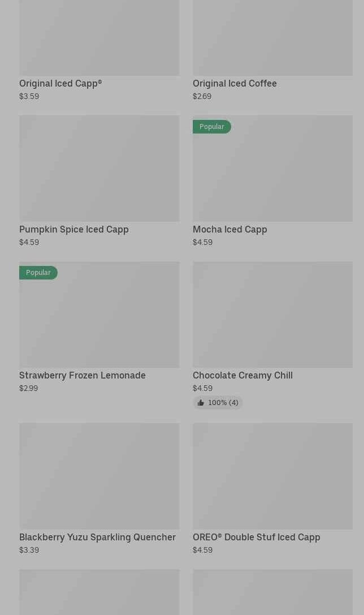Click the Popular badge on Strawberry Frozen Lemonade
This screenshot has width=364, height=615.
pyautogui.click(x=38, y=273)
